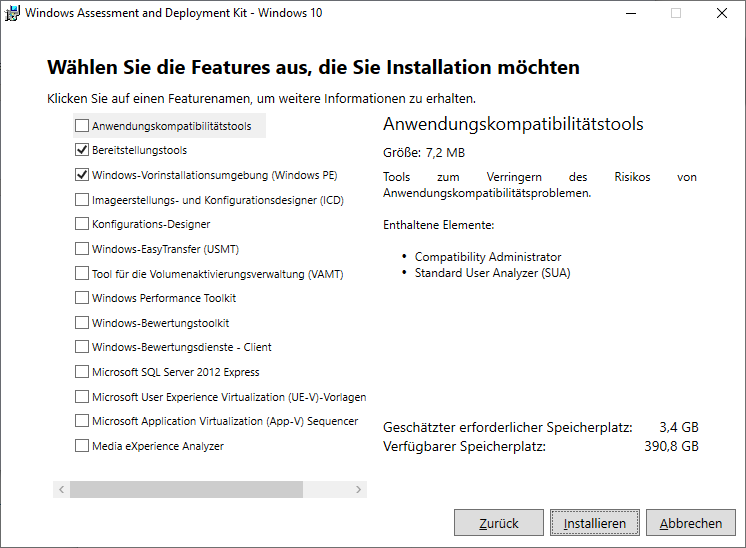Image resolution: width=746 pixels, height=548 pixels.
Task: Cancel setup with the Abbrechen button
Action: [x=690, y=523]
